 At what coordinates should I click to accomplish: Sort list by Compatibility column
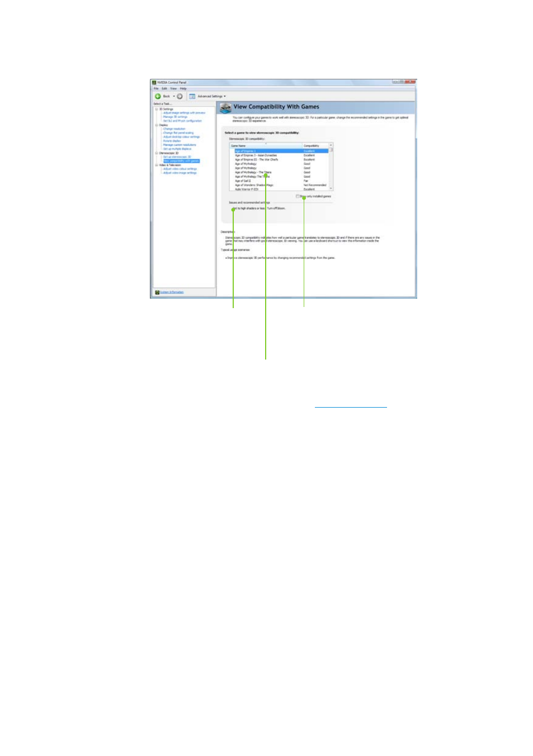click(315, 145)
